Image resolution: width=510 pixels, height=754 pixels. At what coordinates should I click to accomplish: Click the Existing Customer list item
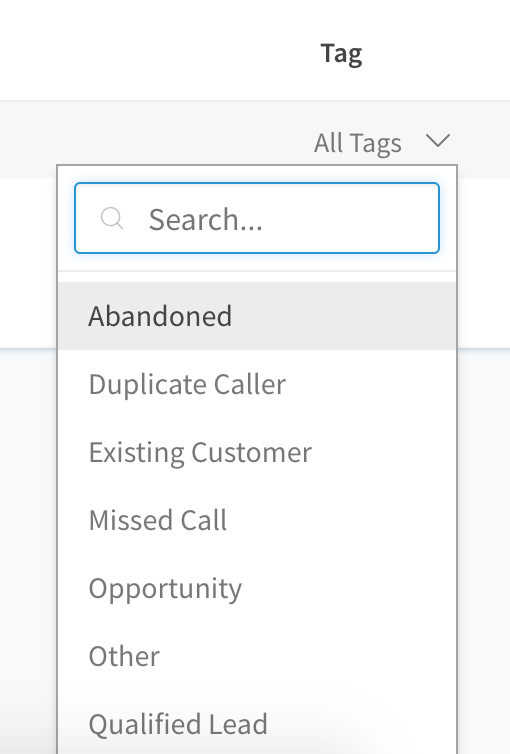pos(257,452)
